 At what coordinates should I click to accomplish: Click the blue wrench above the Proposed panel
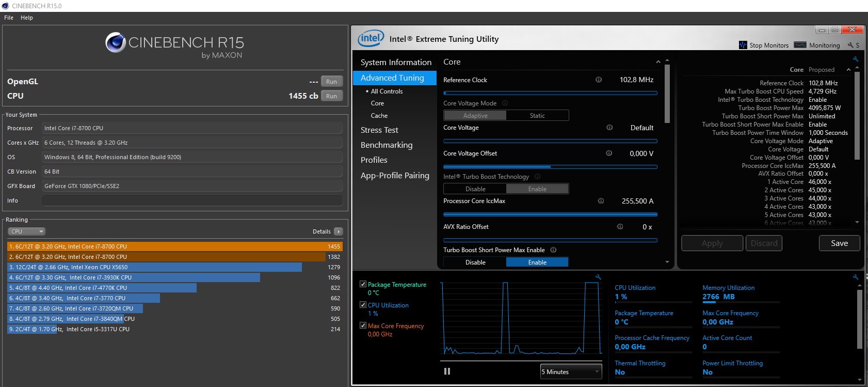click(x=856, y=59)
